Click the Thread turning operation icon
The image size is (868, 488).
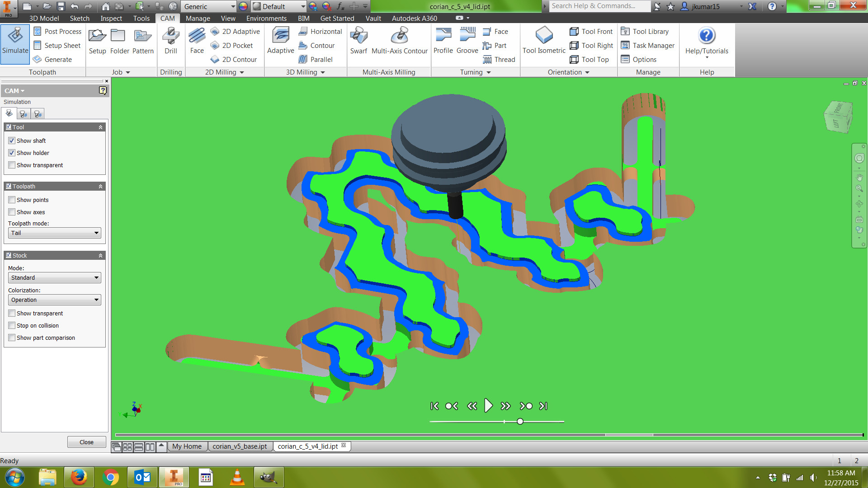tap(489, 59)
